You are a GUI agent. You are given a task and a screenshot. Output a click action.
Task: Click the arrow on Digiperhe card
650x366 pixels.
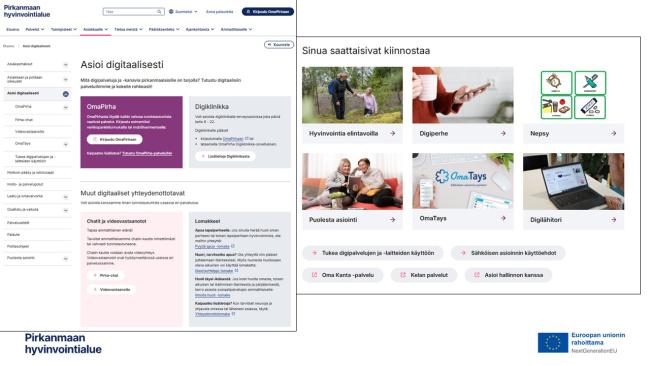pos(503,133)
